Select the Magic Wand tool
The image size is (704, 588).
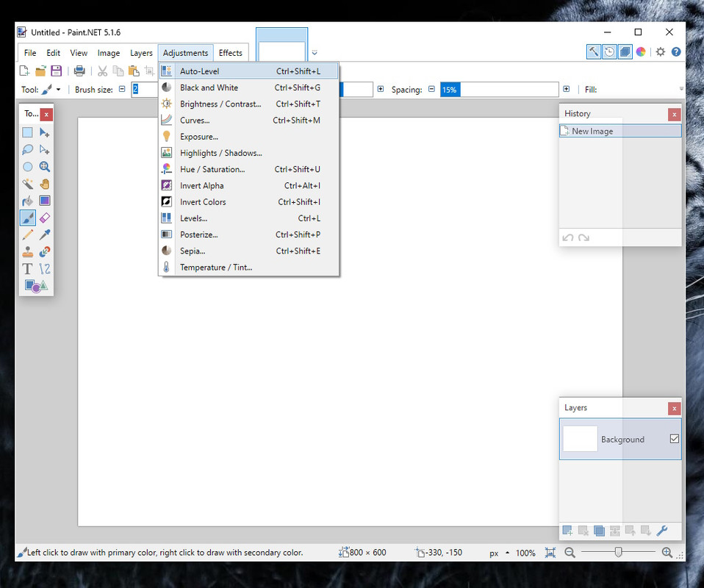click(27, 184)
